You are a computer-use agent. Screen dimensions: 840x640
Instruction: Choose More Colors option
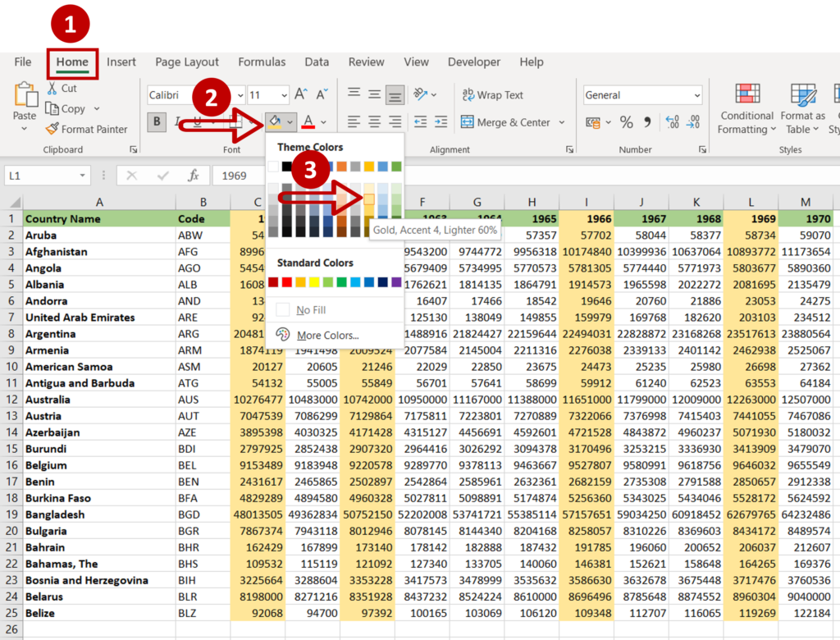[327, 335]
